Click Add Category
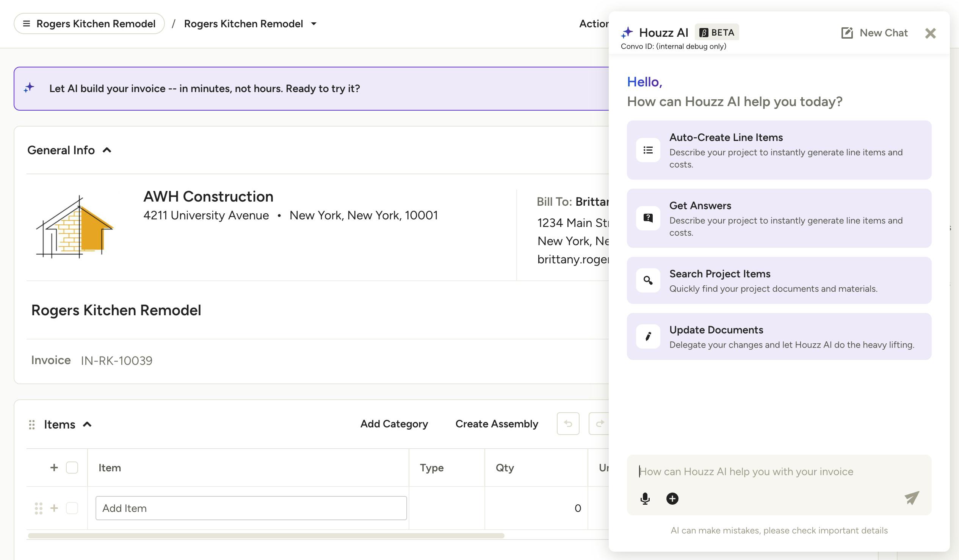This screenshot has height=560, width=959. [394, 424]
